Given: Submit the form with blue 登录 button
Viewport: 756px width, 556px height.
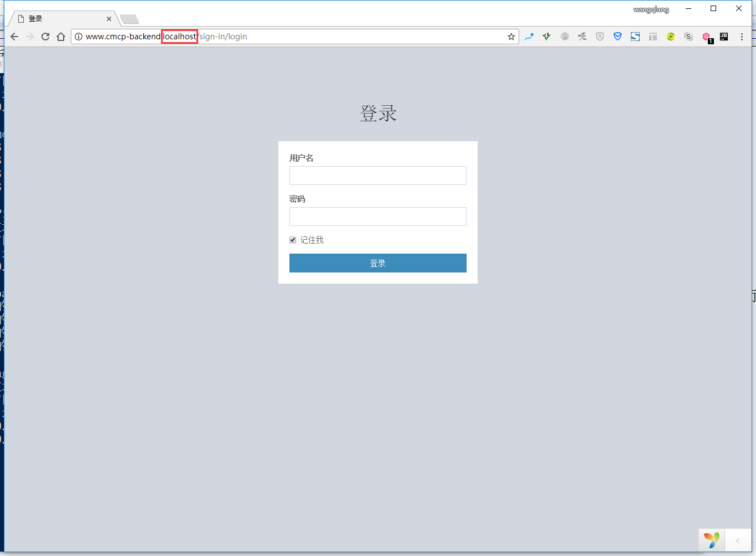Looking at the screenshot, I should (x=378, y=263).
